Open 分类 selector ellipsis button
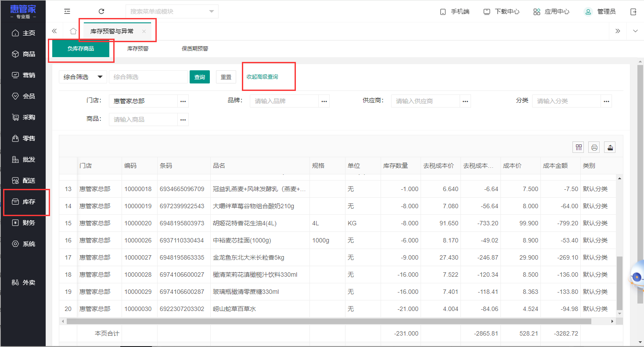This screenshot has height=347, width=644. tap(606, 101)
